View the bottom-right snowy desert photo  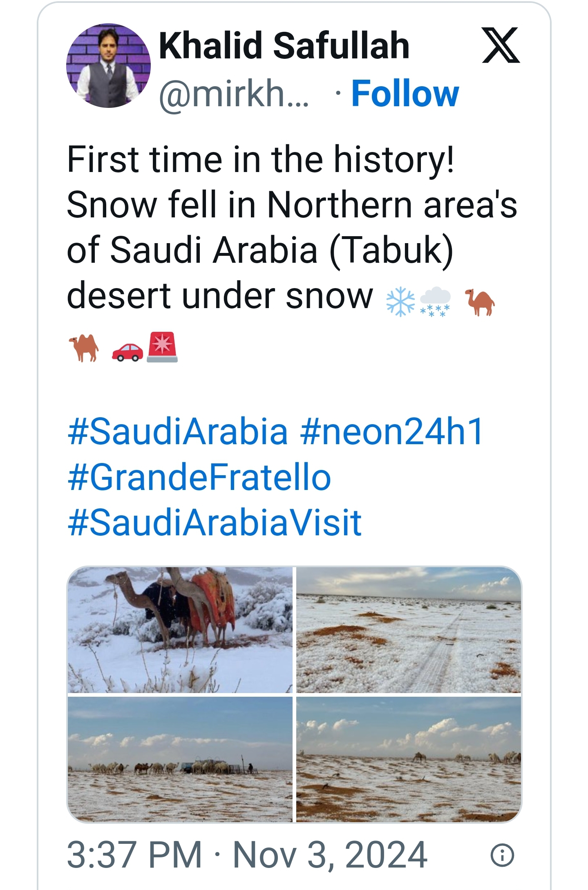[x=409, y=760]
